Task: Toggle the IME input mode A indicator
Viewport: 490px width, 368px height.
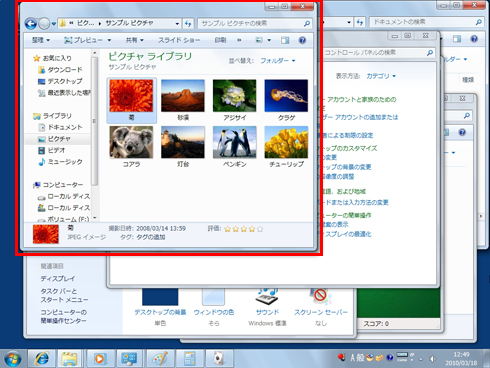Action: point(353,358)
